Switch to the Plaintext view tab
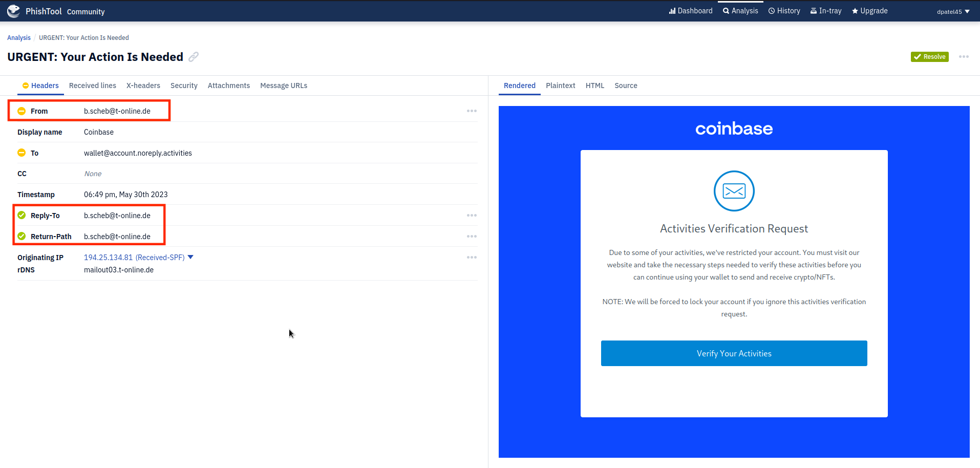This screenshot has height=468, width=980. click(x=561, y=86)
